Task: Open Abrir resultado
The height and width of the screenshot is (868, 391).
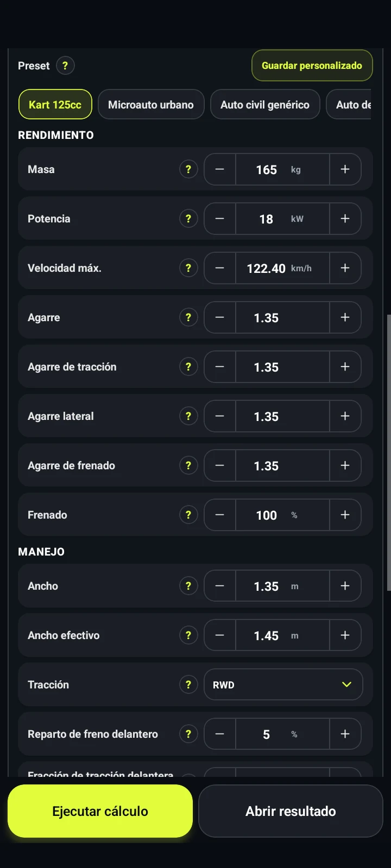Action: (x=291, y=811)
